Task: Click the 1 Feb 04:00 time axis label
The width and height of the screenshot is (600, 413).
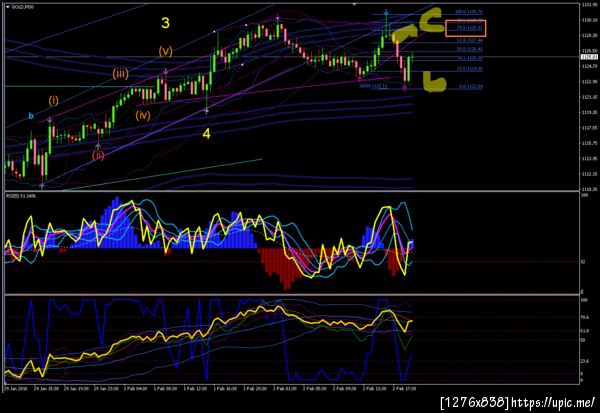Action: click(x=135, y=389)
